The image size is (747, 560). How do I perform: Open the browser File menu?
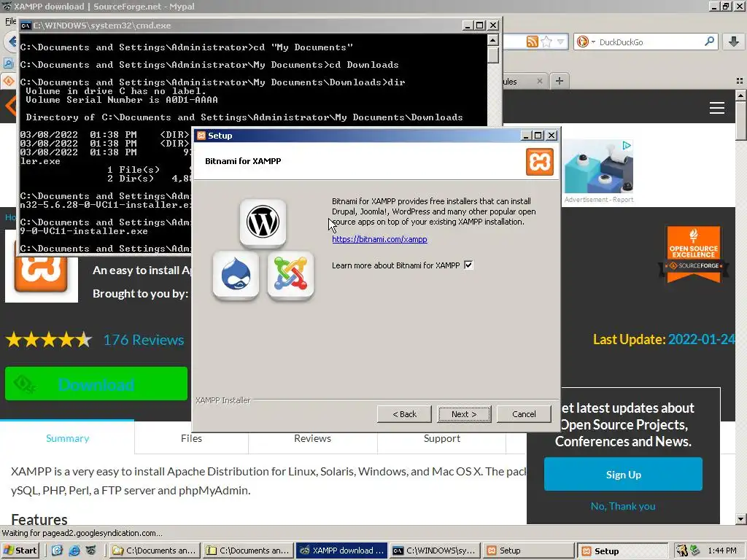[x=10, y=21]
